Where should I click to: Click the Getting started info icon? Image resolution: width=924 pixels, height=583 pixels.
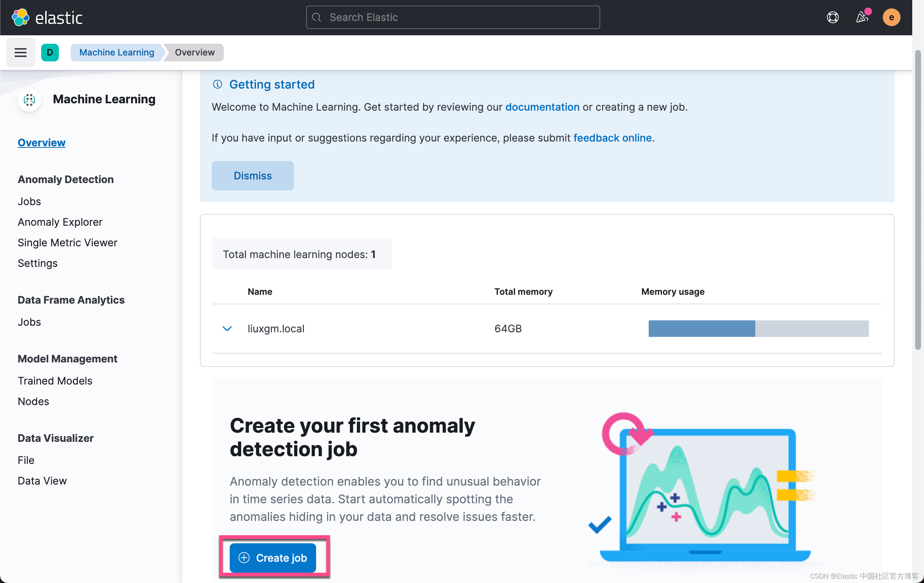point(218,85)
